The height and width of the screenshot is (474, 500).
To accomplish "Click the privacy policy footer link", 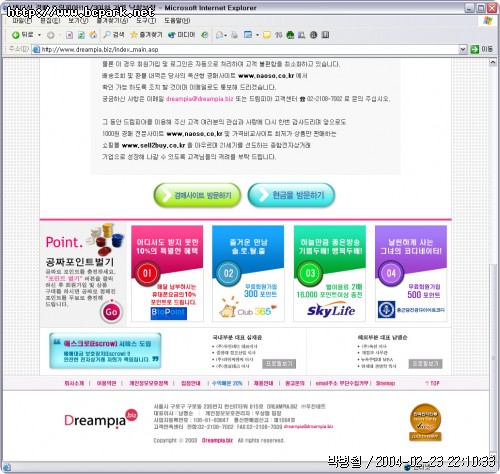I will point(149,383).
